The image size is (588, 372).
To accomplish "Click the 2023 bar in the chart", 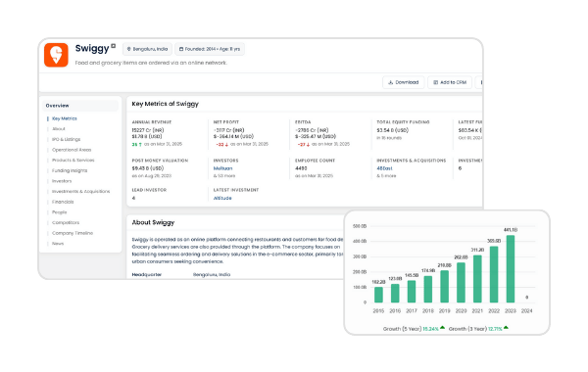I will (x=511, y=269).
